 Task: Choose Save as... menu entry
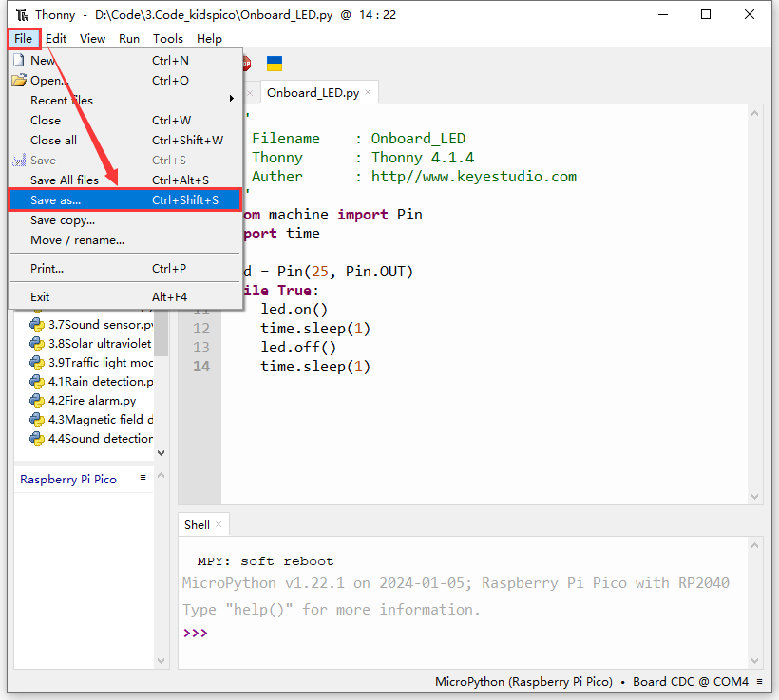pos(125,200)
